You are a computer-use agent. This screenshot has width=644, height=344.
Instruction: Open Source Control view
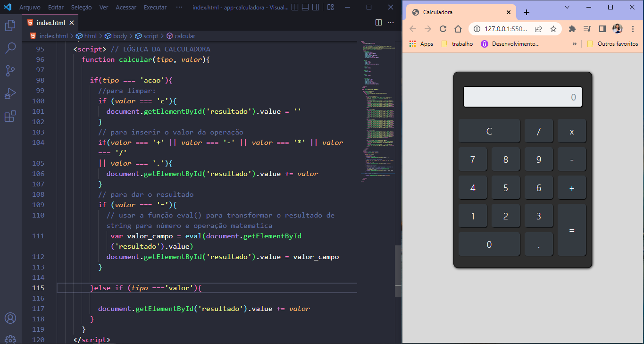[x=10, y=70]
